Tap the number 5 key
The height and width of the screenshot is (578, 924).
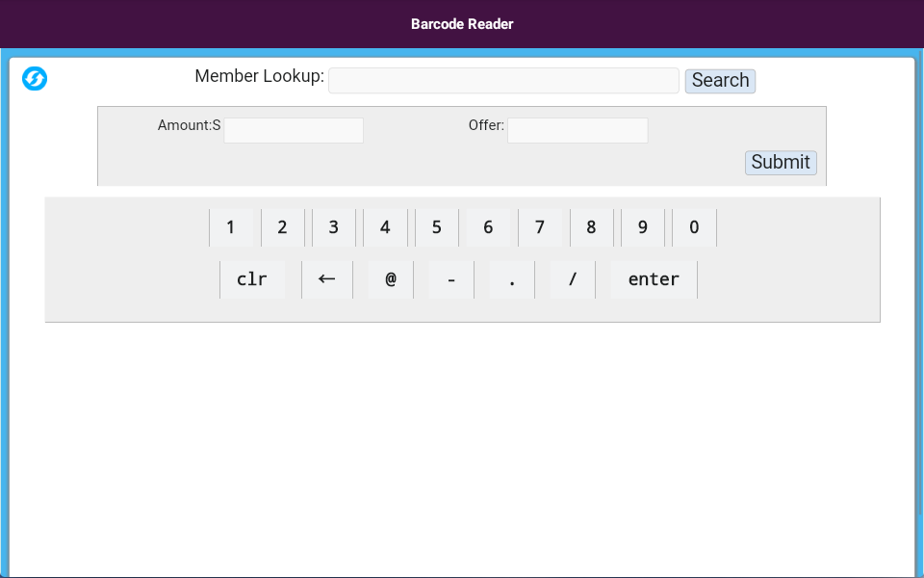tap(437, 227)
